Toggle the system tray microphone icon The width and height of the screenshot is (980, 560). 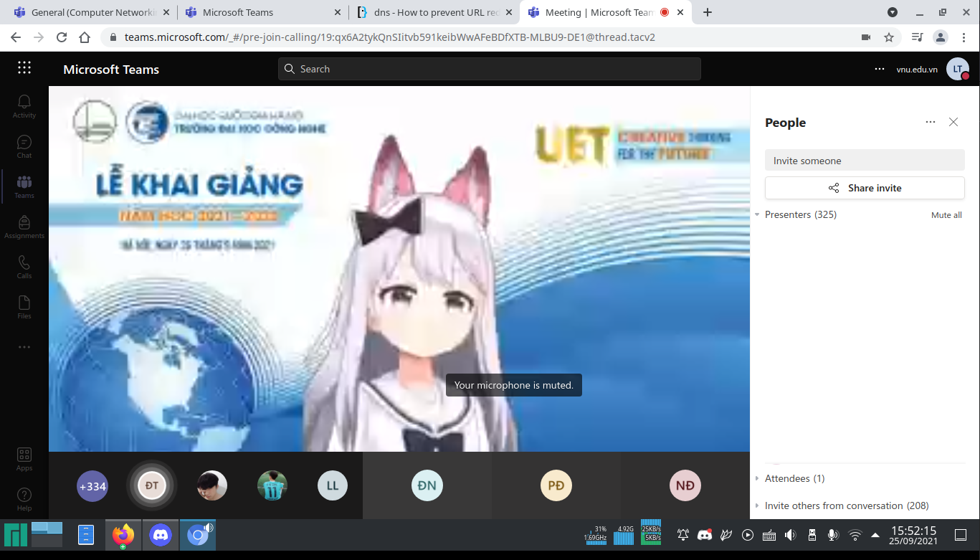[832, 535]
